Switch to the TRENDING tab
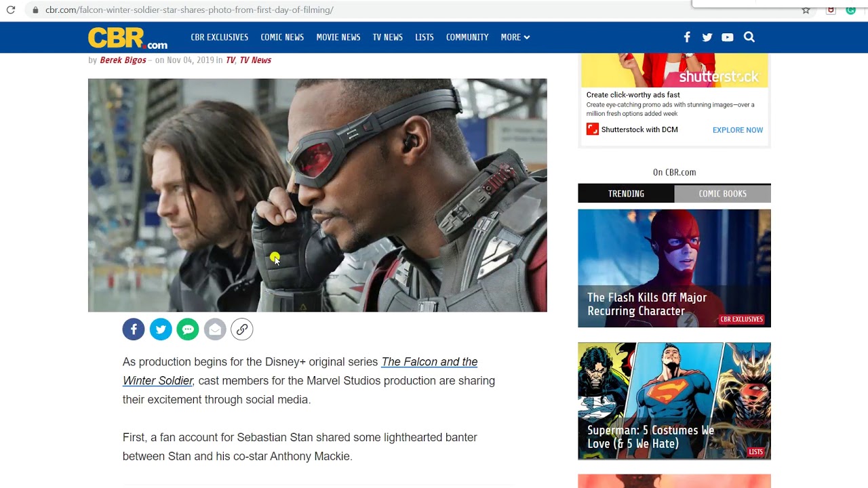868x488 pixels. pyautogui.click(x=626, y=194)
